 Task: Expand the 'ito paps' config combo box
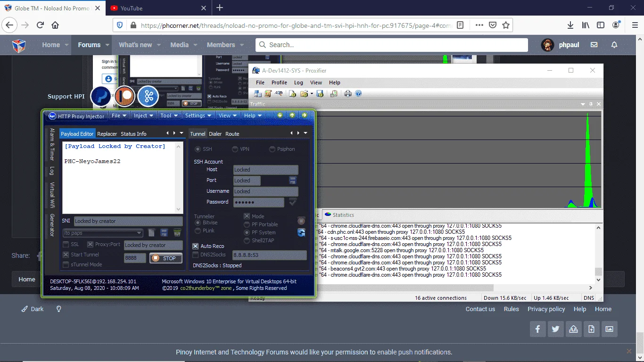(x=139, y=233)
